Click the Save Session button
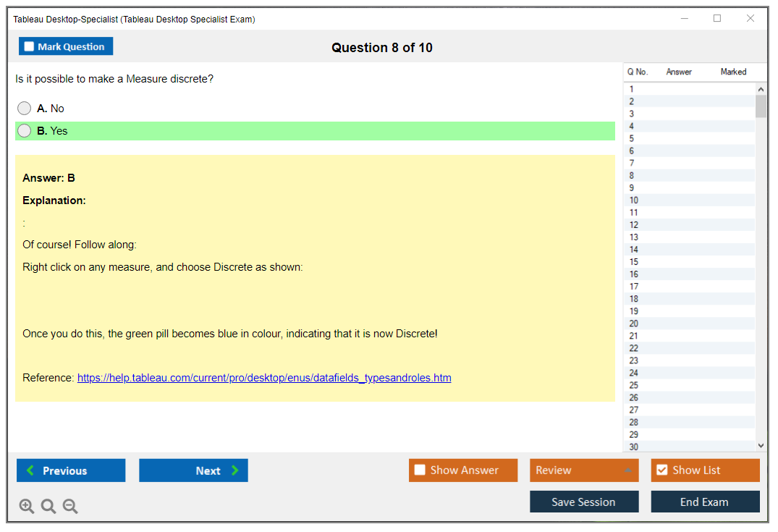 point(583,502)
